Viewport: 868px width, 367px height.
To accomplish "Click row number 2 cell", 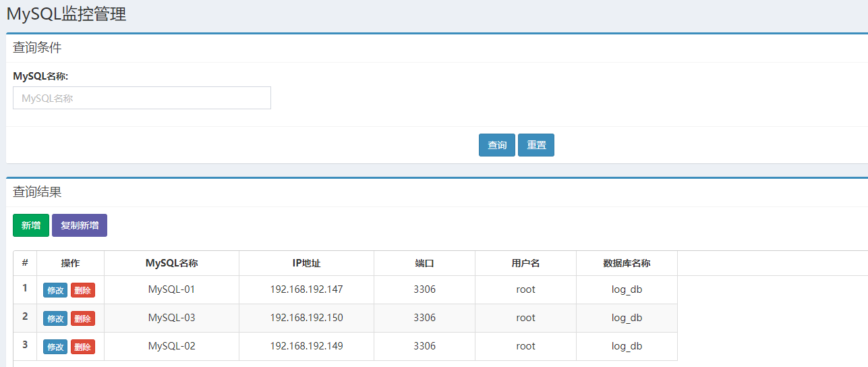I will pos(25,318).
